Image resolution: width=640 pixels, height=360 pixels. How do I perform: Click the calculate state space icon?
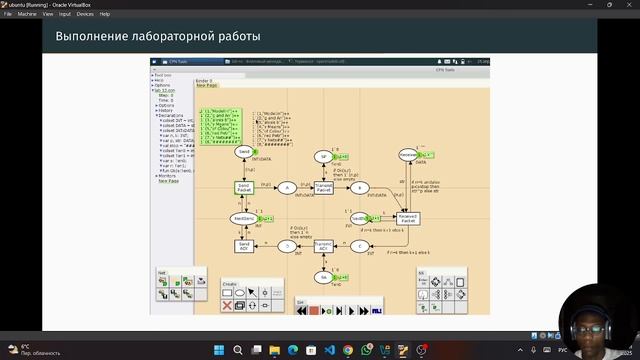436,282
